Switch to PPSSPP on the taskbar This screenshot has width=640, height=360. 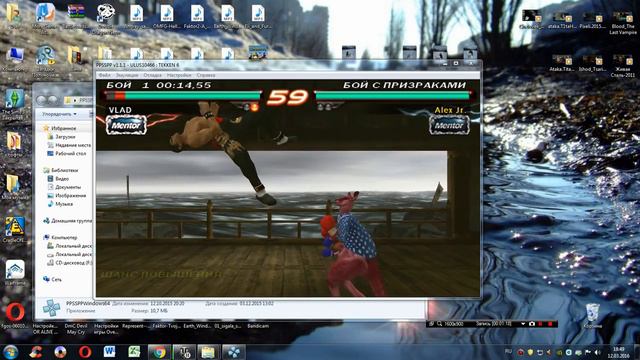233,352
